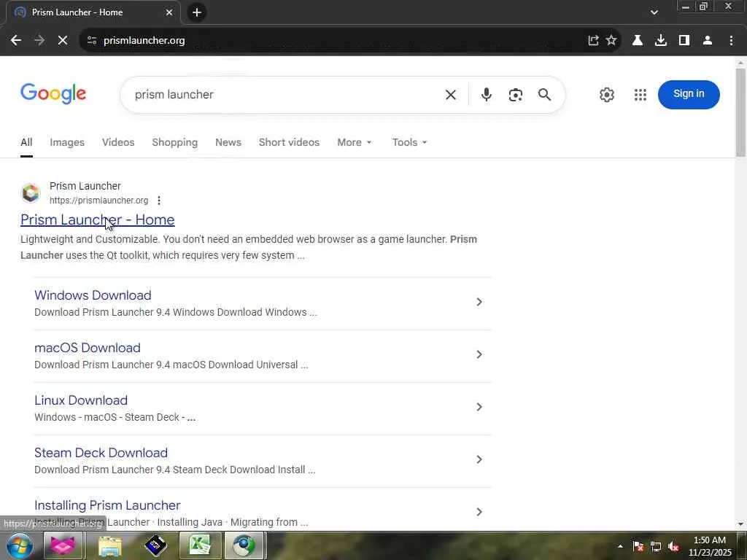The height and width of the screenshot is (560, 747).
Task: Show hidden tray icons arrow
Action: point(620,546)
